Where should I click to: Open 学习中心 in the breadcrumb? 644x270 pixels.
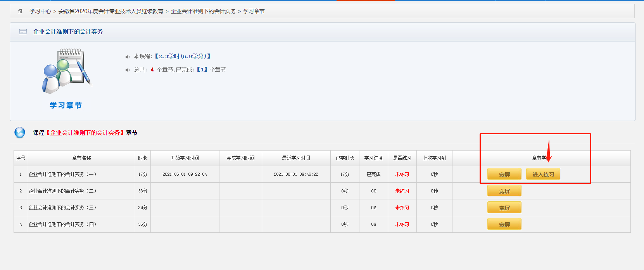40,11
